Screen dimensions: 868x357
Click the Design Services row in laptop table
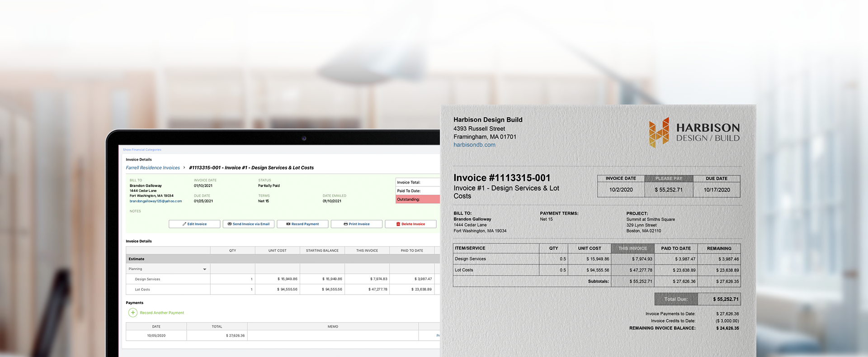(x=283, y=279)
